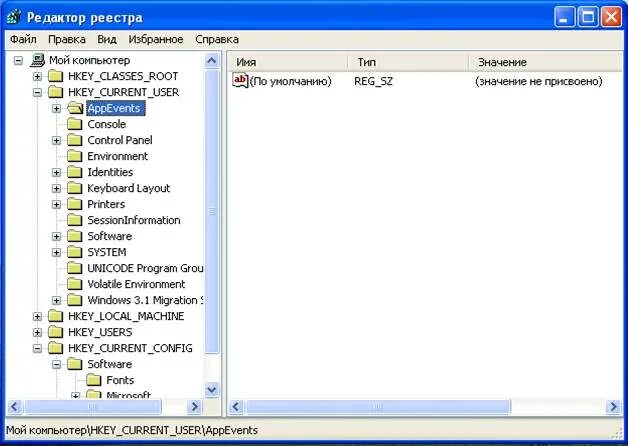
Task: Click the Volatile Environment folder icon
Action: click(x=74, y=284)
